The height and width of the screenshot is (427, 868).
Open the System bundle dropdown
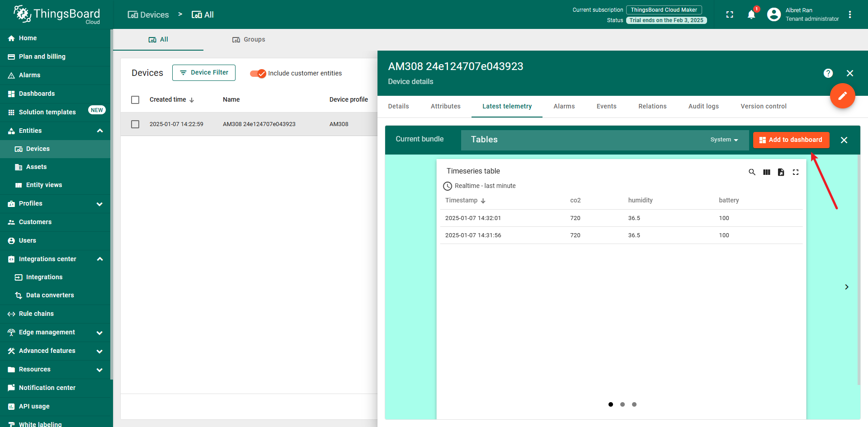[724, 140]
